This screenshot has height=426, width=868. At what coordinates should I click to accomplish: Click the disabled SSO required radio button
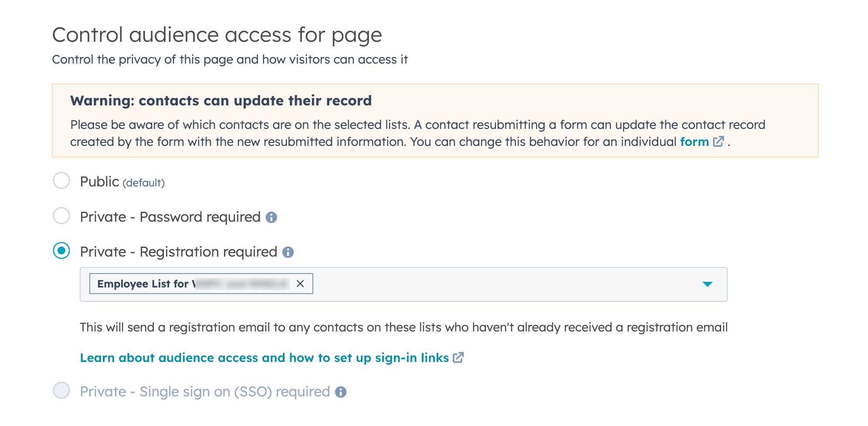[61, 391]
